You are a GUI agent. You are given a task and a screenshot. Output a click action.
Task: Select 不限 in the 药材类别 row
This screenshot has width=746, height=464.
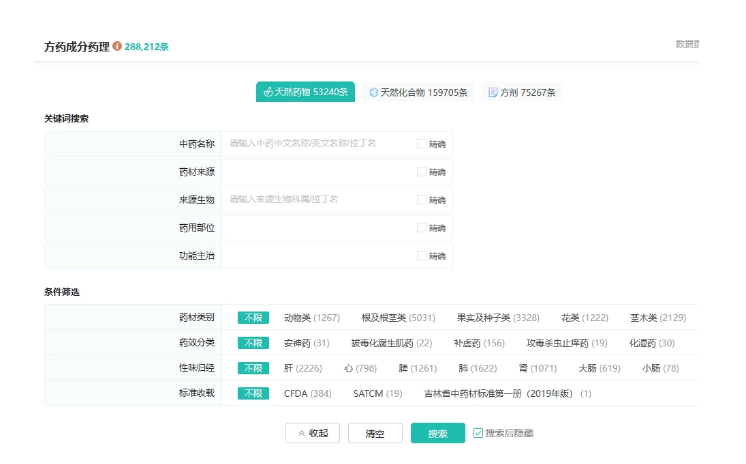click(x=253, y=318)
